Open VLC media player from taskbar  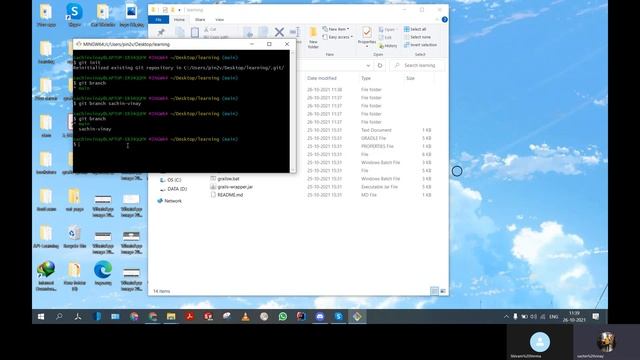(x=245, y=316)
